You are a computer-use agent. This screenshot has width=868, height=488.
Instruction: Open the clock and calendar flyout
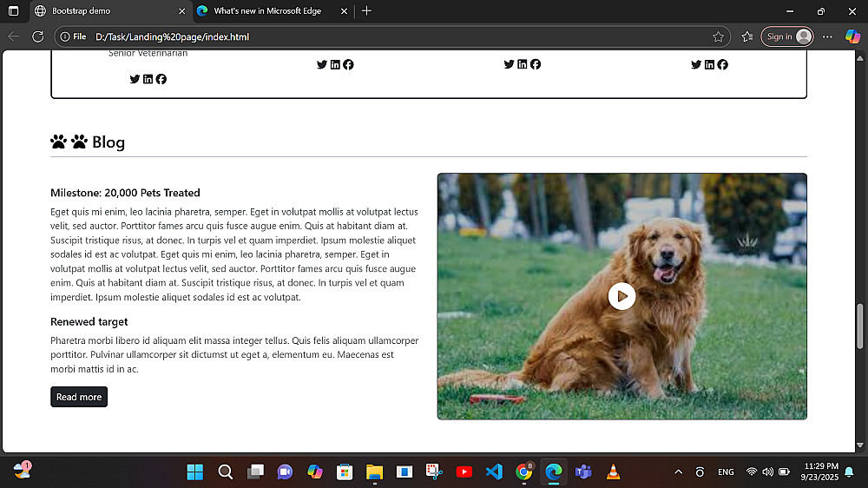[819, 472]
